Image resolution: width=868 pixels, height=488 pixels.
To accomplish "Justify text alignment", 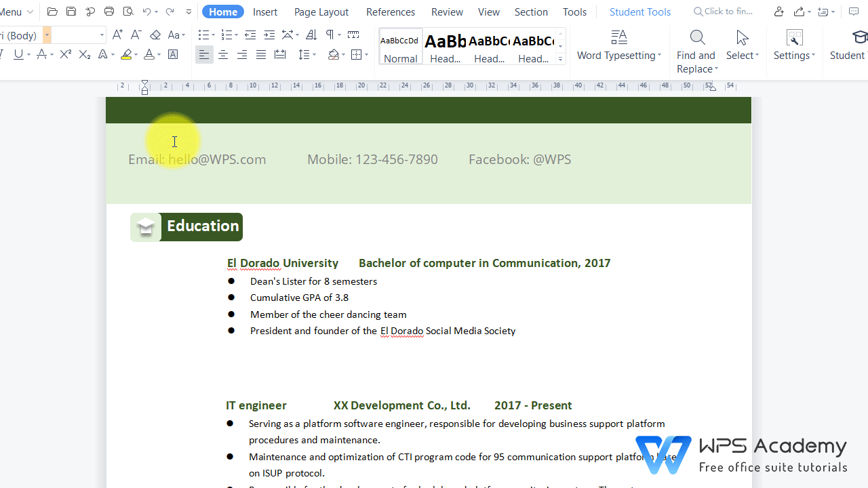I will 261,54.
